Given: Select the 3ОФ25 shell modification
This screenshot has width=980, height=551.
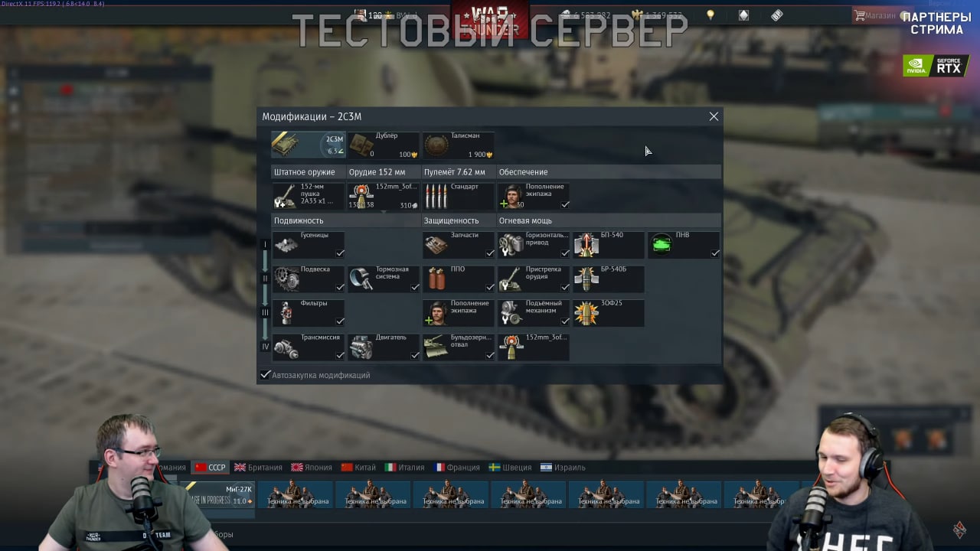Looking at the screenshot, I should (609, 312).
